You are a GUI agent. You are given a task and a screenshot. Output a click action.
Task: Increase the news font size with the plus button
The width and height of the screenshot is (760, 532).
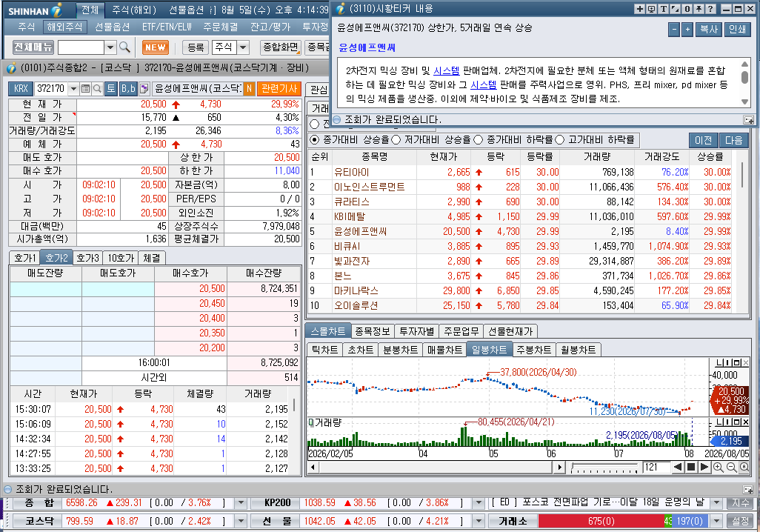[x=687, y=29]
